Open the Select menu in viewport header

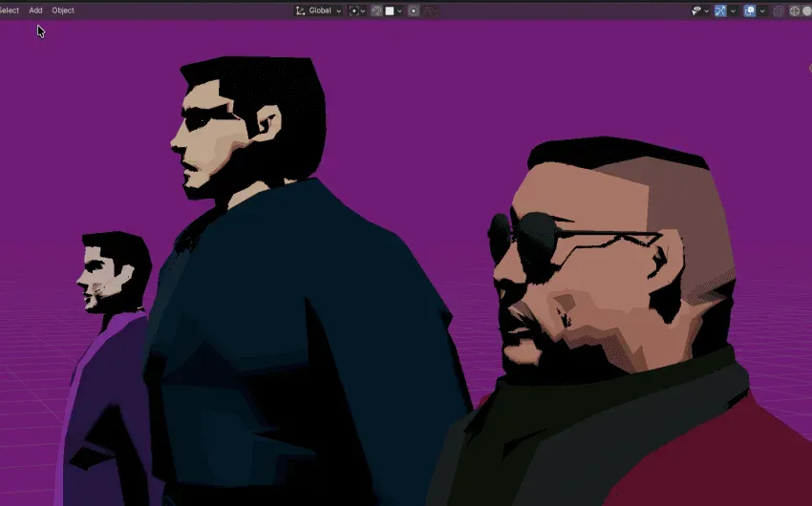(9, 11)
